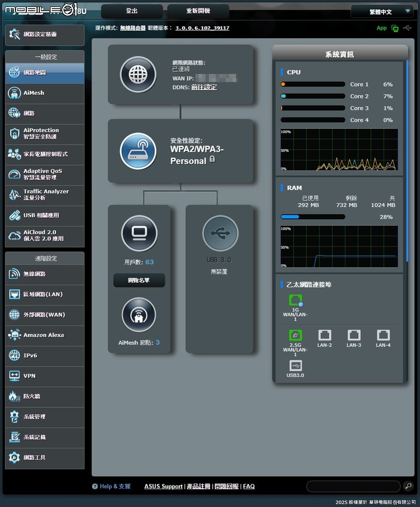
Task: Click the 2.5G WAN/LAN-1 port icon
Action: 295,335
